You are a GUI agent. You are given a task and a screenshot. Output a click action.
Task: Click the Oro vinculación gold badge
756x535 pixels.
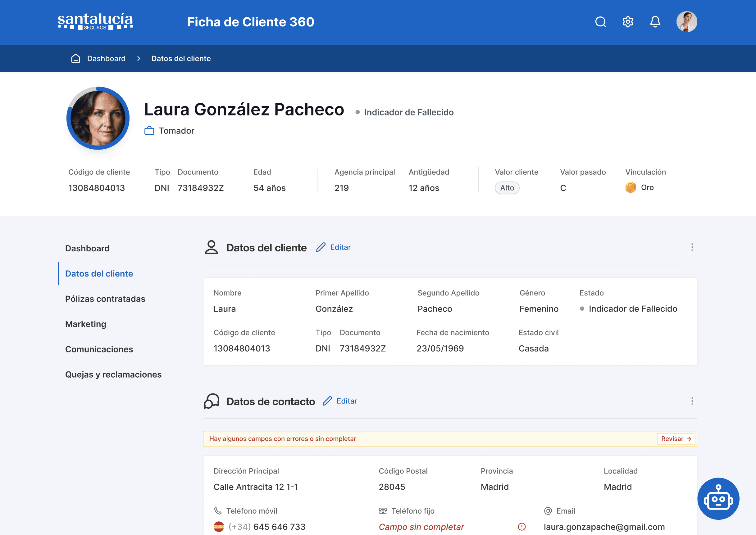tap(631, 187)
